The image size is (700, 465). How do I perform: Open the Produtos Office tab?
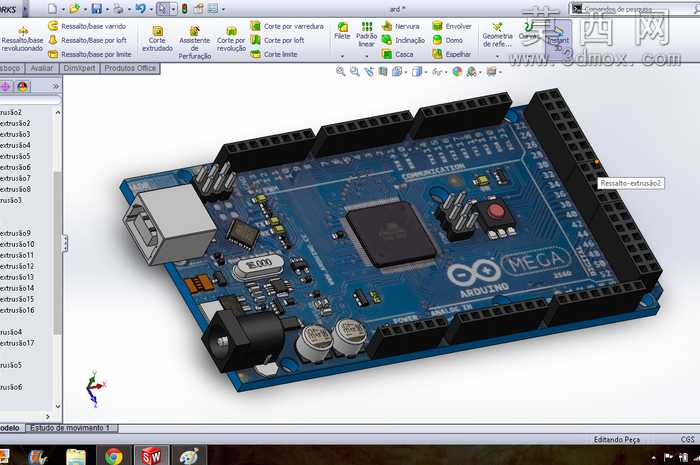point(130,68)
